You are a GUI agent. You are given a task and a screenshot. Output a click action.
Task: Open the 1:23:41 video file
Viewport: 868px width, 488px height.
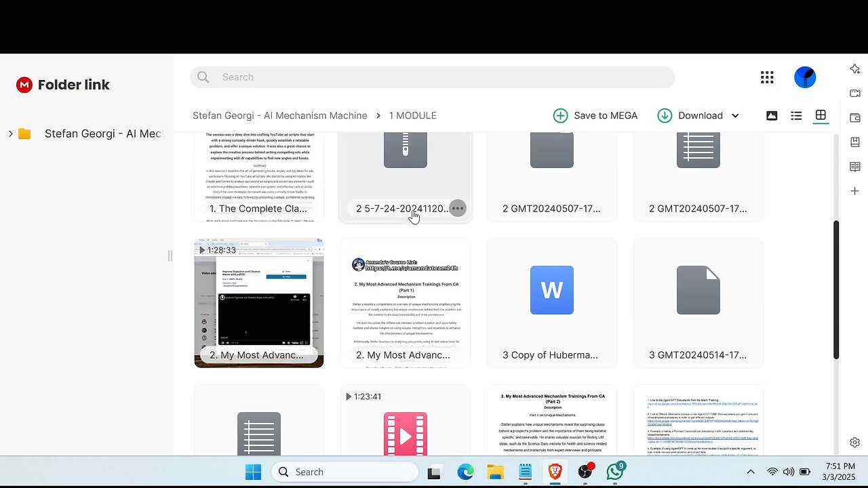[x=406, y=420]
